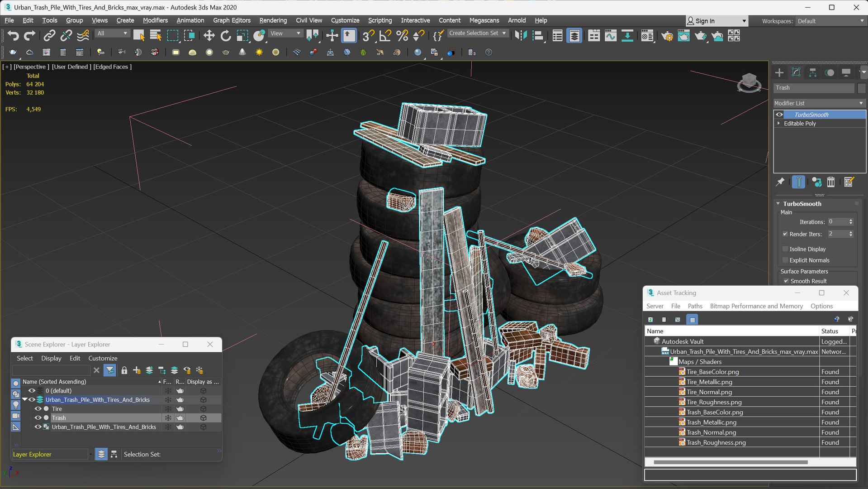Open Customize menu in Scene Explorer
868x489 pixels.
(103, 358)
